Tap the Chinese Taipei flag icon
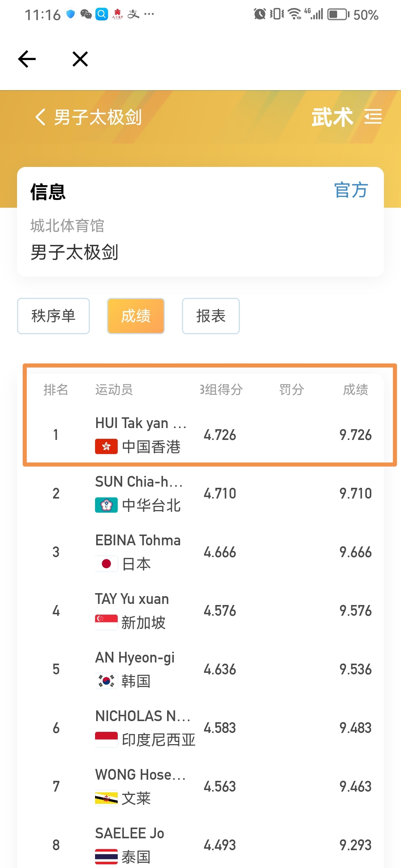This screenshot has height=868, width=401. (x=106, y=505)
